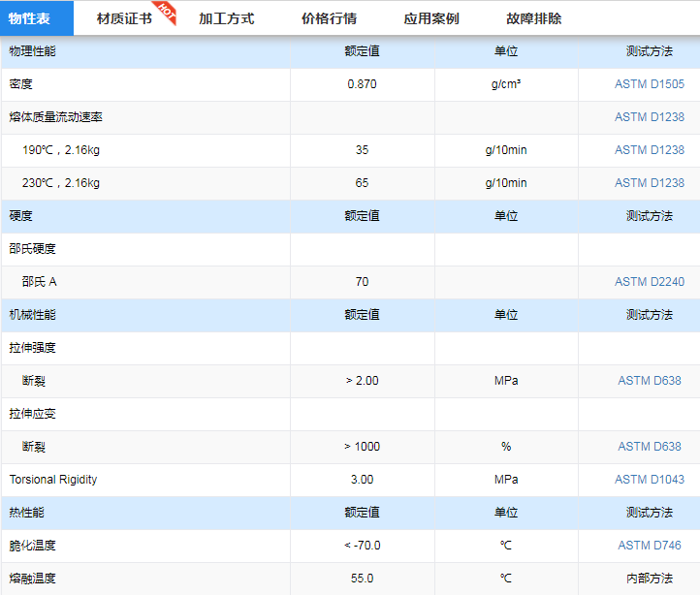
Task: Open the 应用案例 tab
Action: click(431, 18)
